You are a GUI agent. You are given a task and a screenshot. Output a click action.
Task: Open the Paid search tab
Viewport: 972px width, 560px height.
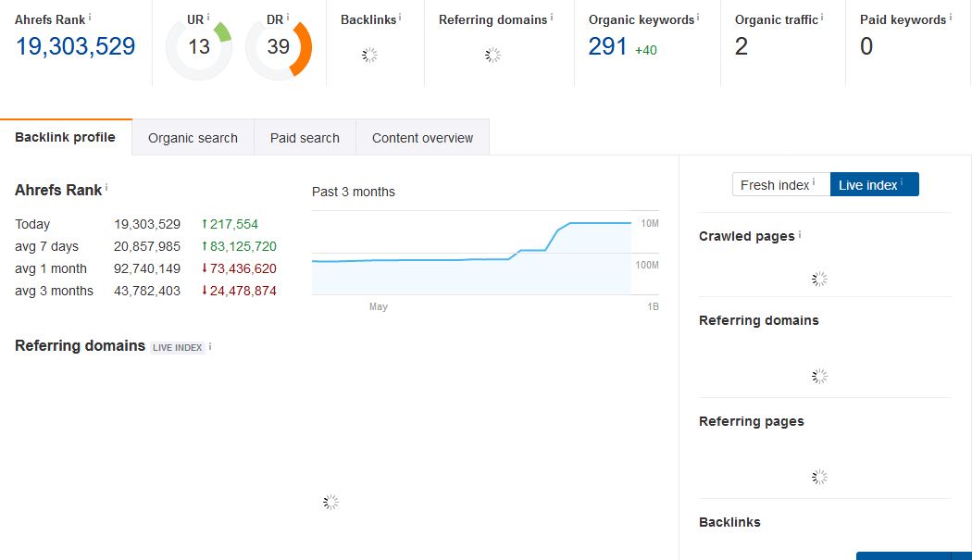(305, 138)
